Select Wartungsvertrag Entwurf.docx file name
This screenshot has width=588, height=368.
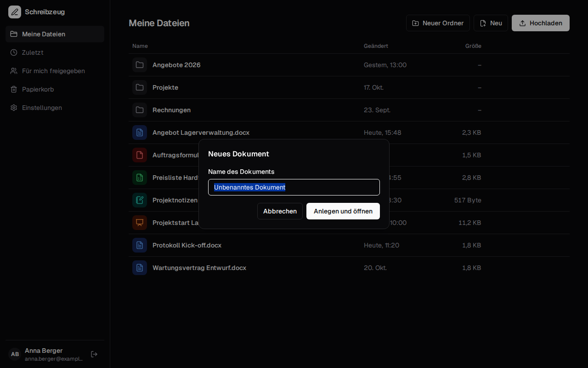199,268
